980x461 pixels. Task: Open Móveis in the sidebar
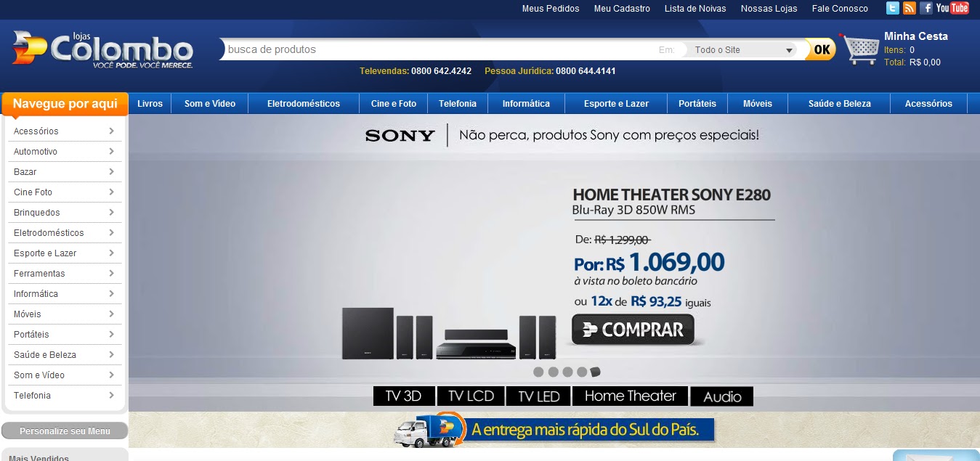tap(64, 314)
